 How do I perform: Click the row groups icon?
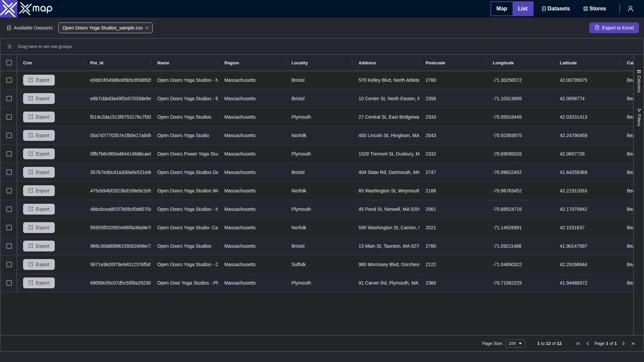click(9, 47)
